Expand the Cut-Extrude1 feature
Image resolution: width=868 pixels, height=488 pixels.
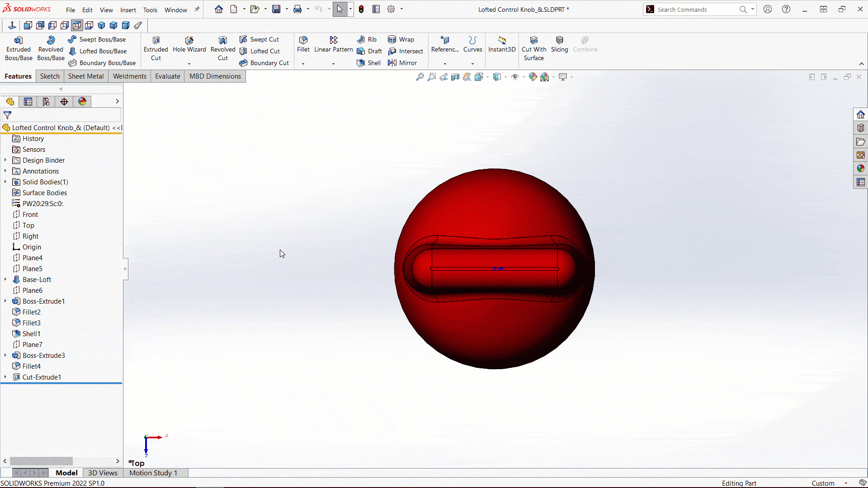[5, 377]
